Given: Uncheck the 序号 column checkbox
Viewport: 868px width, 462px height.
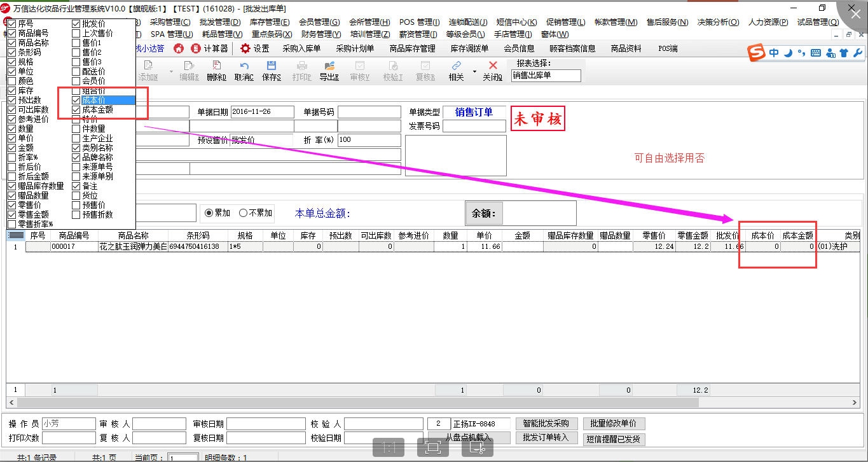Looking at the screenshot, I should click(x=12, y=24).
